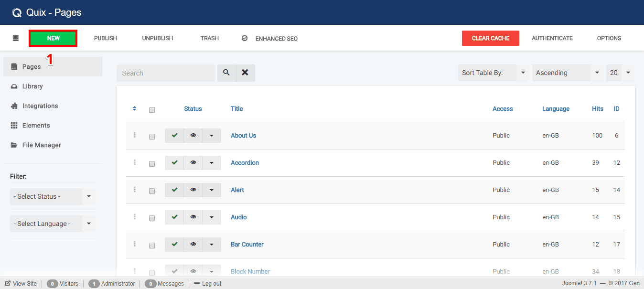The width and height of the screenshot is (644, 289).
Task: Open the About Us page title link
Action: (243, 136)
